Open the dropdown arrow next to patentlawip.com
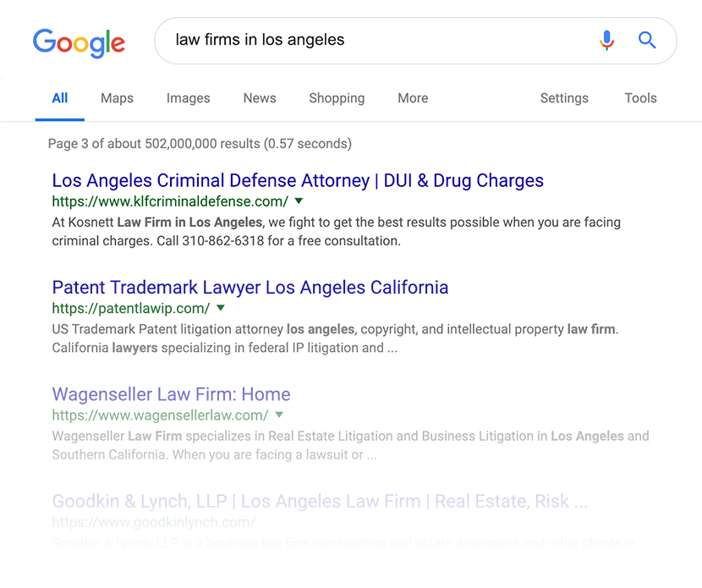 pos(221,308)
